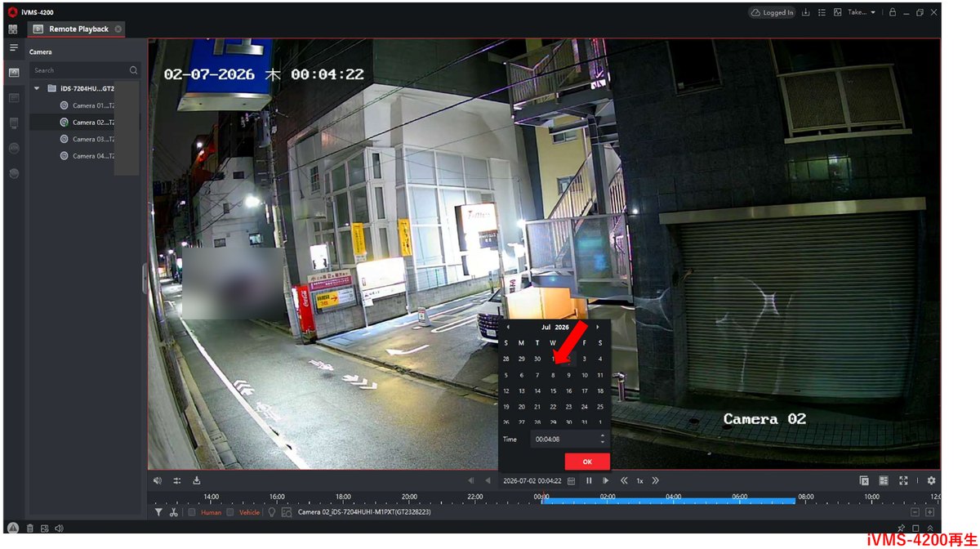Enter fullscreen playback view
The width and height of the screenshot is (980, 549).
[903, 480]
